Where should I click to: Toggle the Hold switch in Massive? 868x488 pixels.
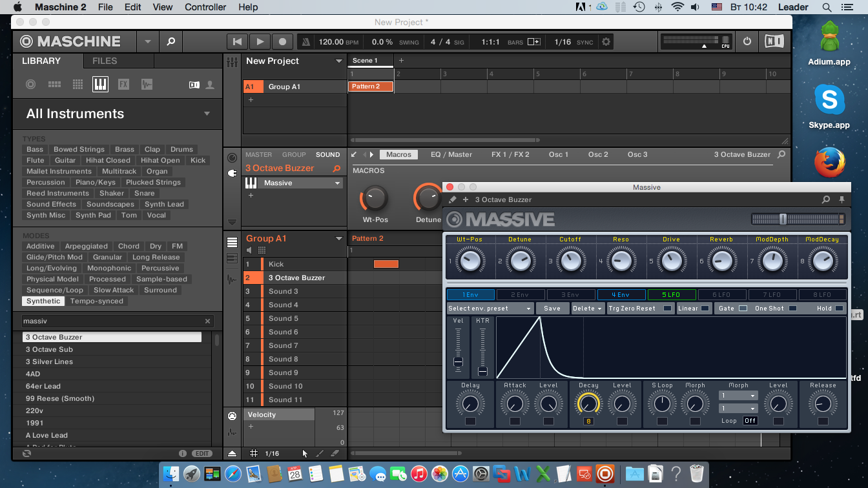[839, 309]
